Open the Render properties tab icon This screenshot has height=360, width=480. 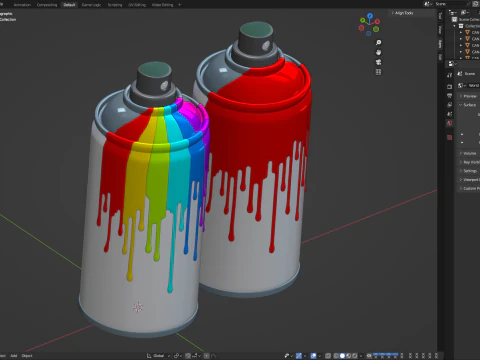pos(449,87)
